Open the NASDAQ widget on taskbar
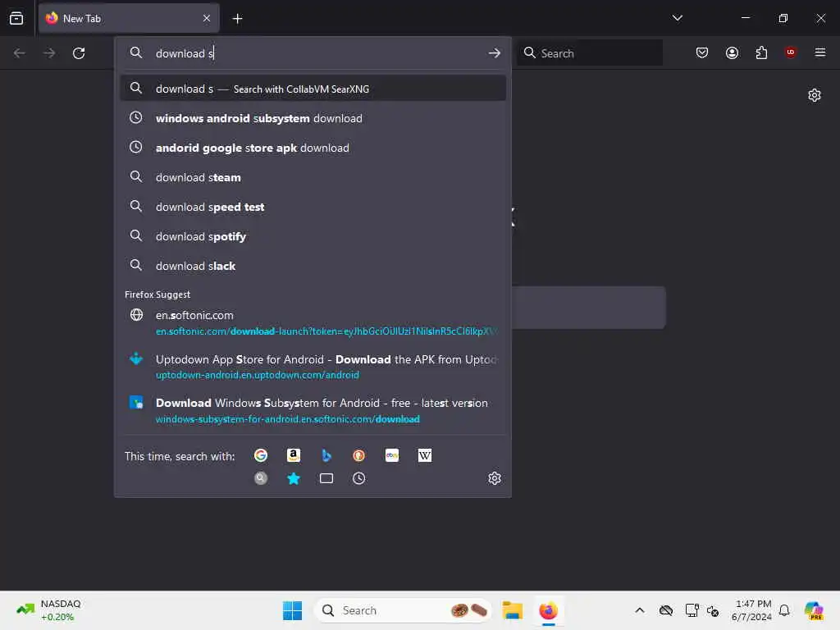 point(49,610)
